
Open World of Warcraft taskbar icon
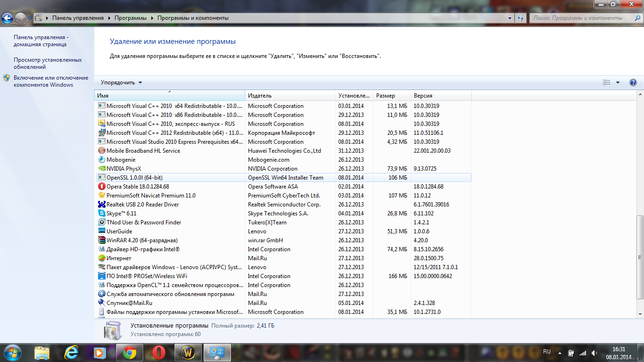coord(188,352)
